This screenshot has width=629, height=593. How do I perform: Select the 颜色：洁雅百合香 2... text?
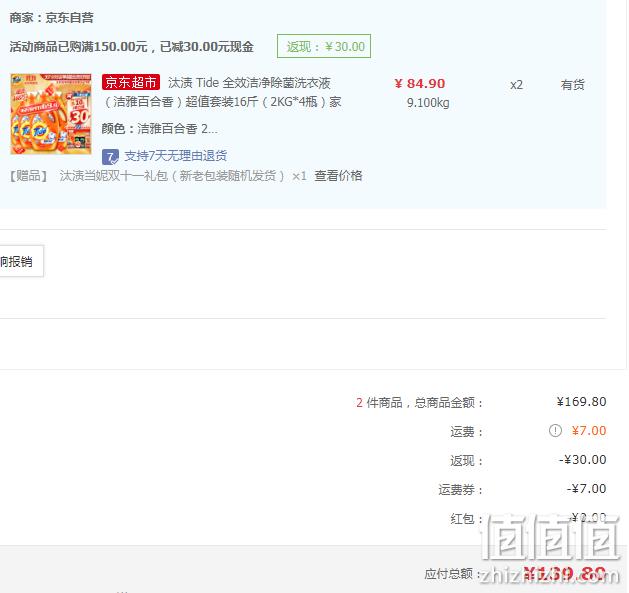(160, 129)
